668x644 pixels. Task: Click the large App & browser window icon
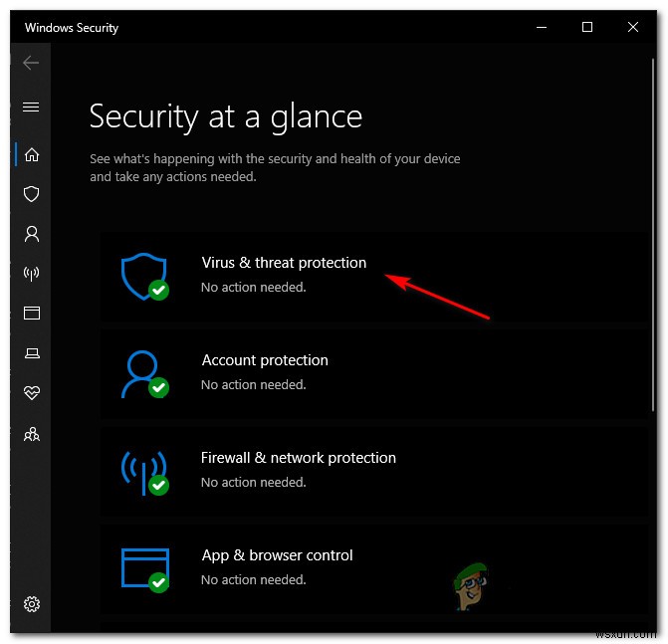(145, 569)
